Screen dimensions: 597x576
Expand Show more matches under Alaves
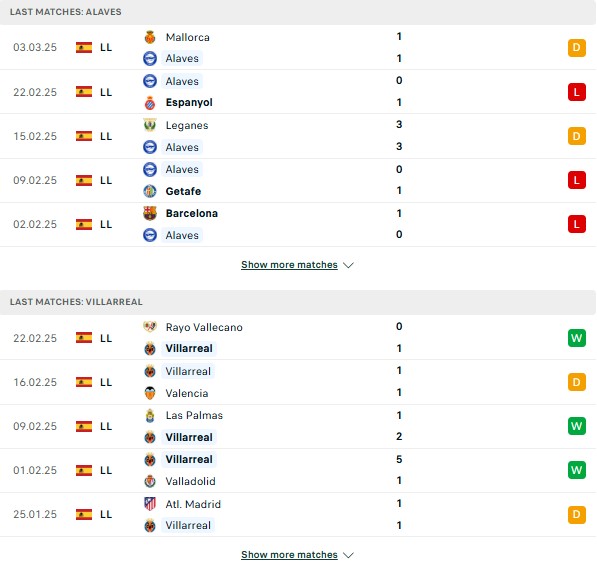click(x=289, y=265)
